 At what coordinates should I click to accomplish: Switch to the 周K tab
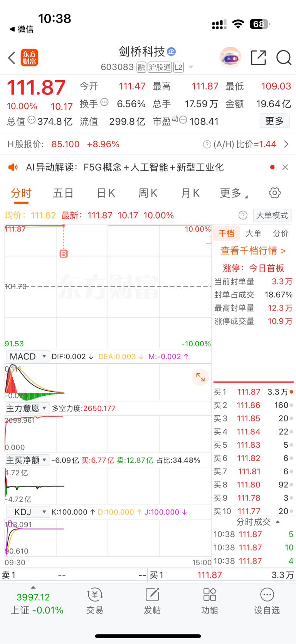(148, 193)
